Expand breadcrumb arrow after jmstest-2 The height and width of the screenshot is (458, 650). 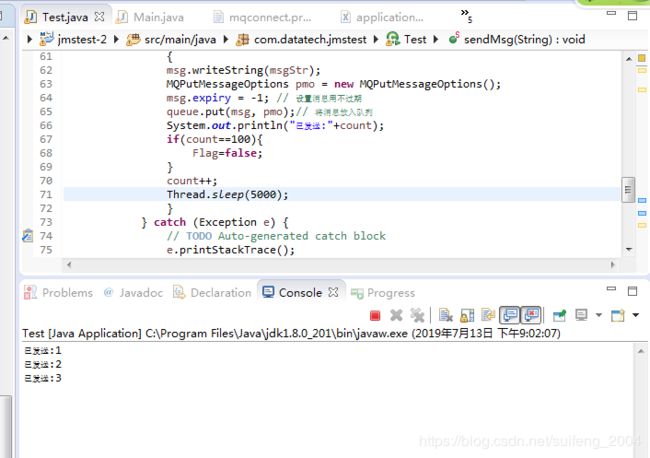pos(116,39)
